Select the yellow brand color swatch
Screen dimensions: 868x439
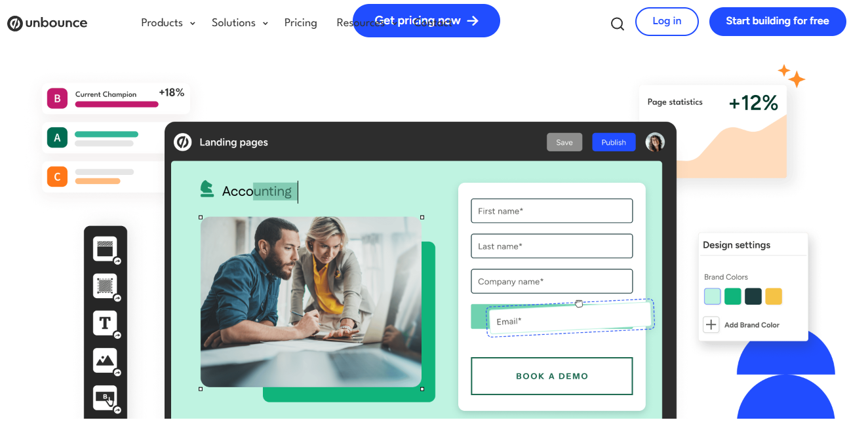coord(774,296)
